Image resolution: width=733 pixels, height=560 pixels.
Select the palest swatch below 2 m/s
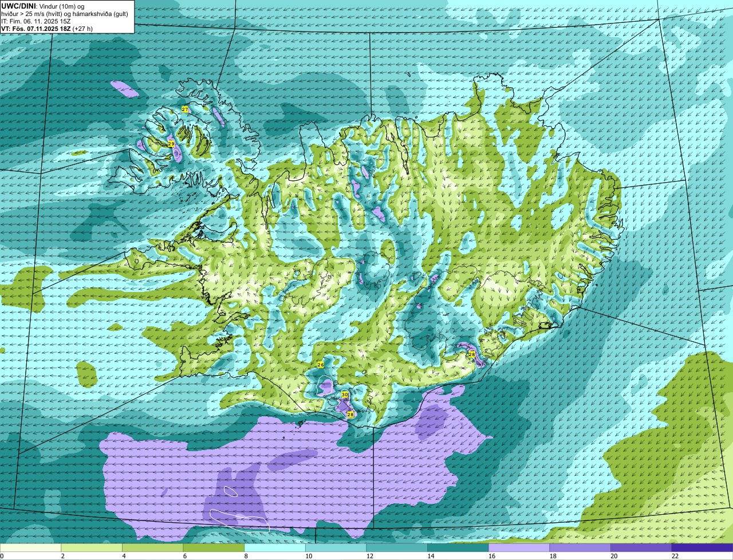[30, 547]
